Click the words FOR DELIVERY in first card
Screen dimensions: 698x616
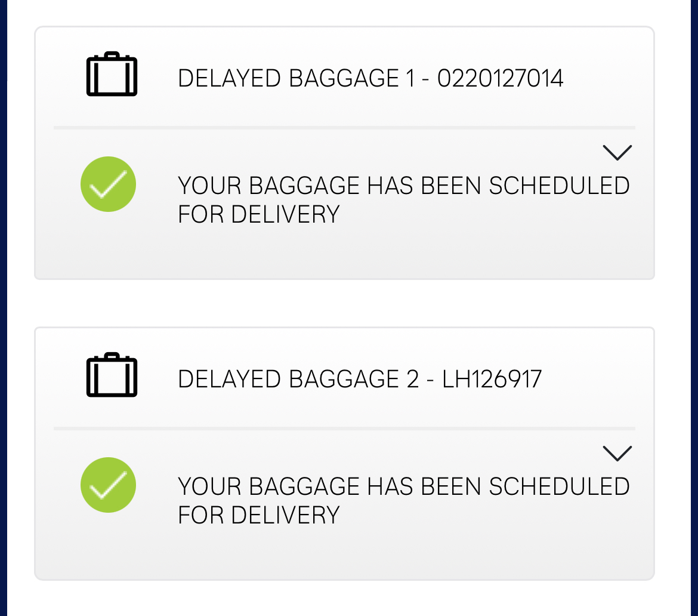(x=258, y=214)
